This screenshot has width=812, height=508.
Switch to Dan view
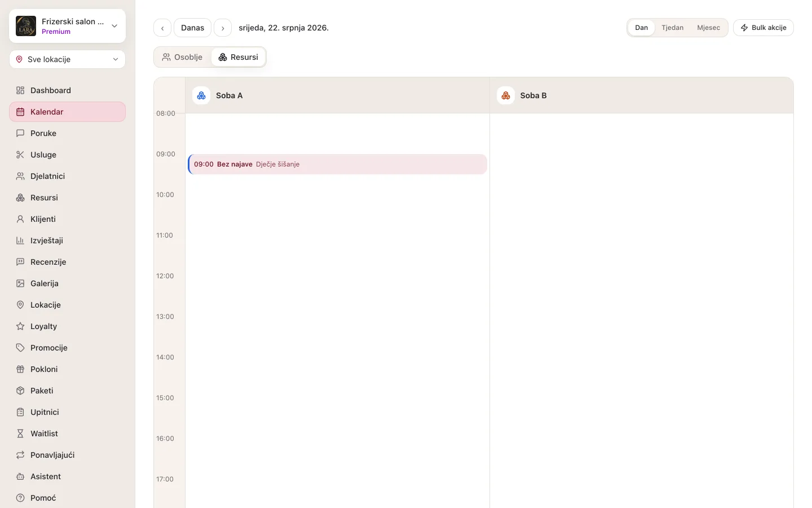(x=642, y=28)
